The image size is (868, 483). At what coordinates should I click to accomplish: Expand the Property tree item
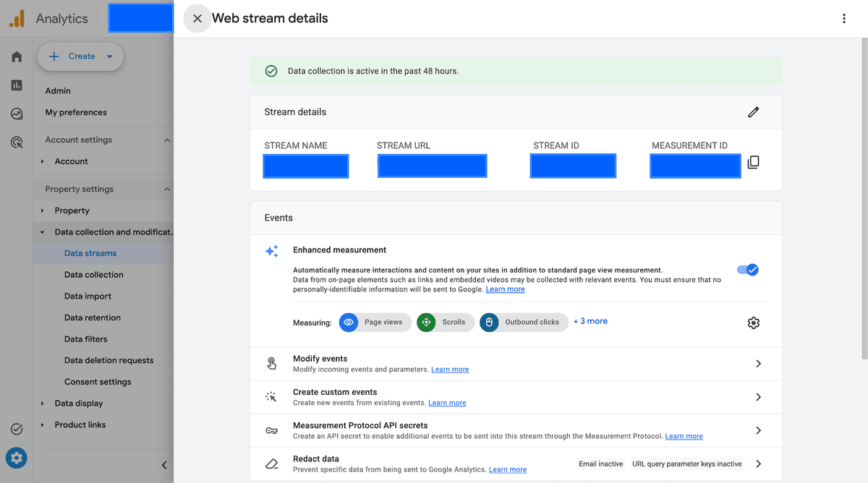[x=43, y=210]
